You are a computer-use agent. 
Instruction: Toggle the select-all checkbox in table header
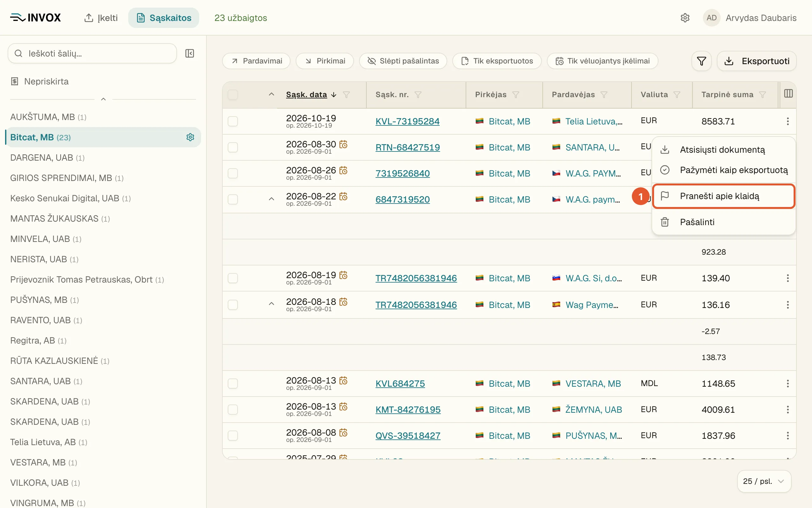[233, 95]
